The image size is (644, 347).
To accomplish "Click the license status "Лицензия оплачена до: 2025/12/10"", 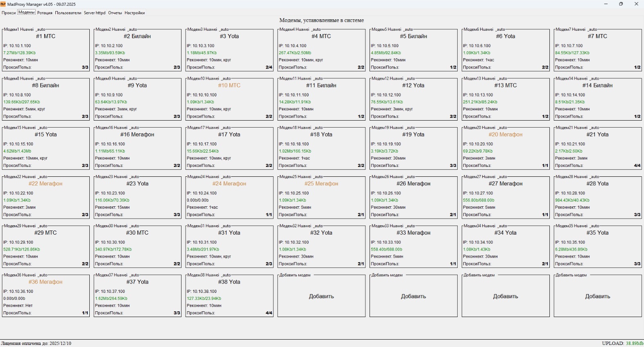I will [36, 343].
